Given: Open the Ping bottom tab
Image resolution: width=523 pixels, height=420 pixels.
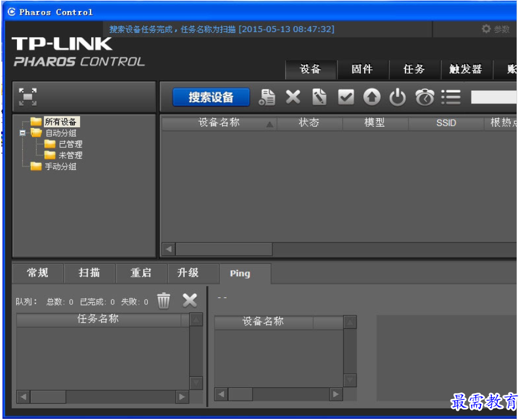Looking at the screenshot, I should [245, 273].
